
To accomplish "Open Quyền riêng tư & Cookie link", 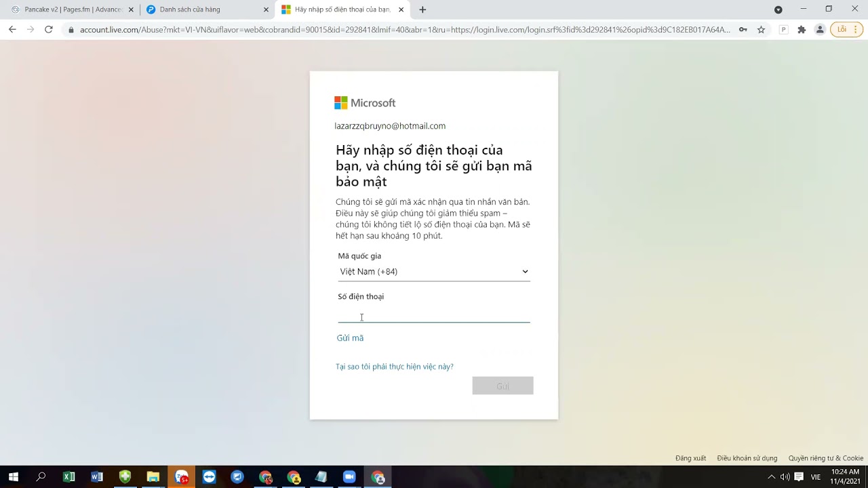I will click(826, 458).
